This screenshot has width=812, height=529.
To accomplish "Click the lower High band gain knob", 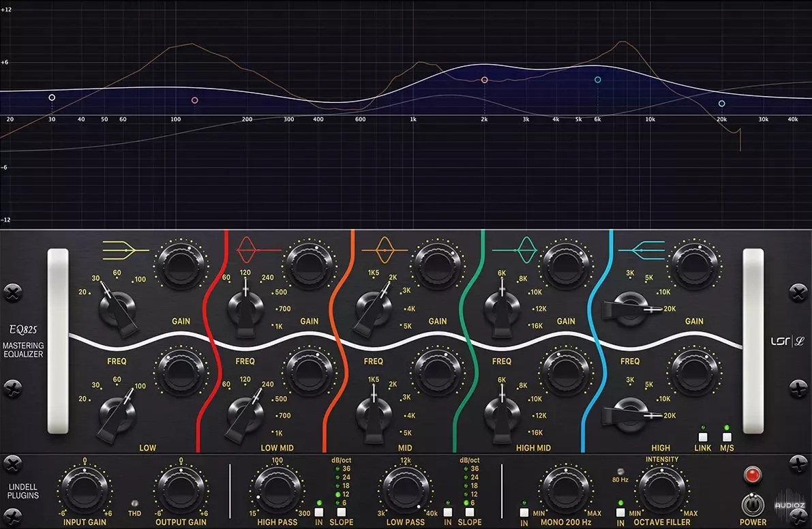I will pyautogui.click(x=695, y=373).
